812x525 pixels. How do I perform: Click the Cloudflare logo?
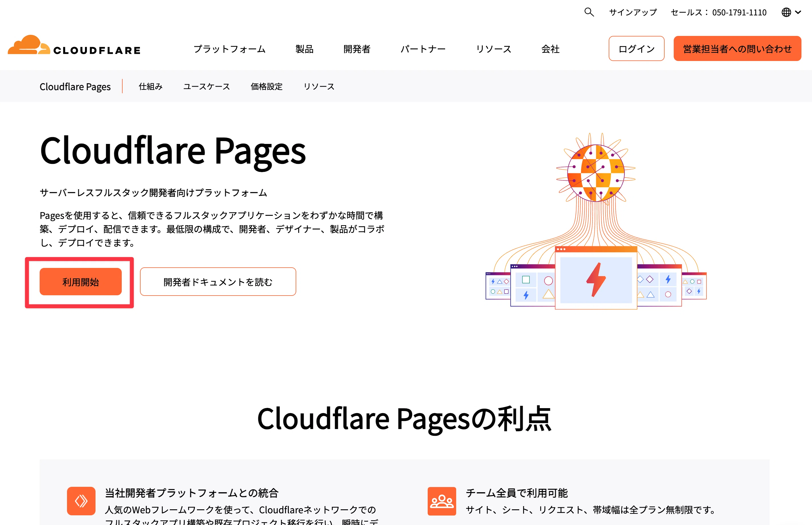click(x=74, y=45)
